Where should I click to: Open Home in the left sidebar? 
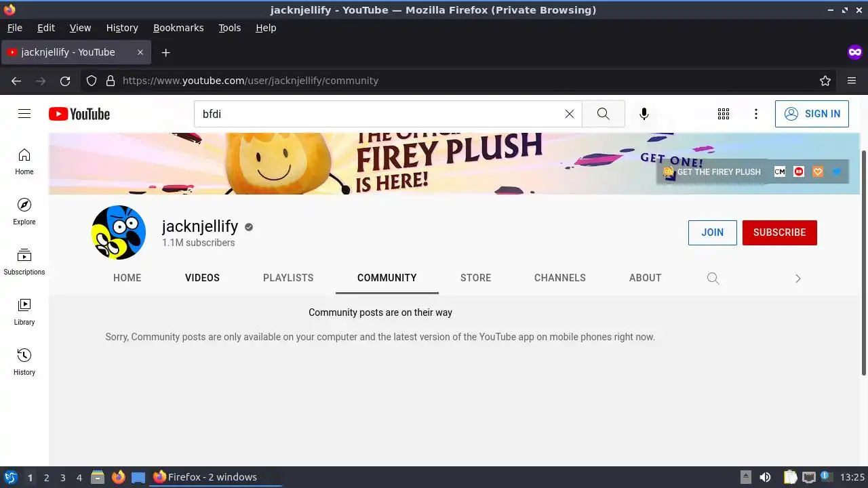(24, 161)
